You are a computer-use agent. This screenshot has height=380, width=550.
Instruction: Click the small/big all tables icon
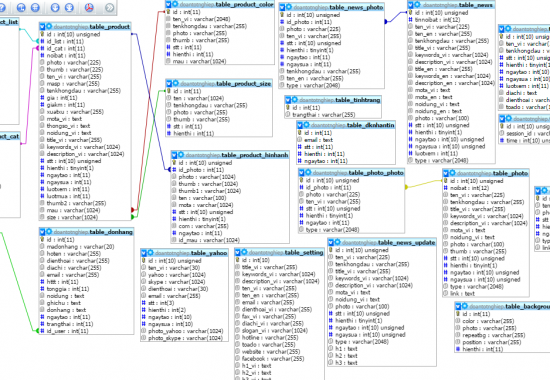[55, 7]
